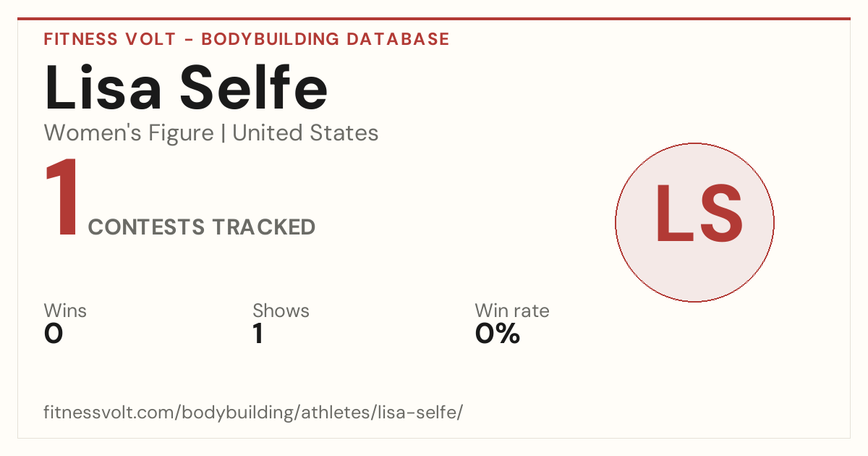868x456 pixels.
Task: Select the United States country text
Action: (305, 133)
